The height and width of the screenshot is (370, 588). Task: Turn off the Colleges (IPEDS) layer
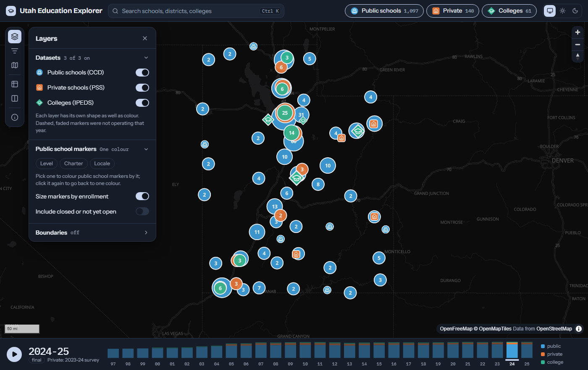[142, 103]
